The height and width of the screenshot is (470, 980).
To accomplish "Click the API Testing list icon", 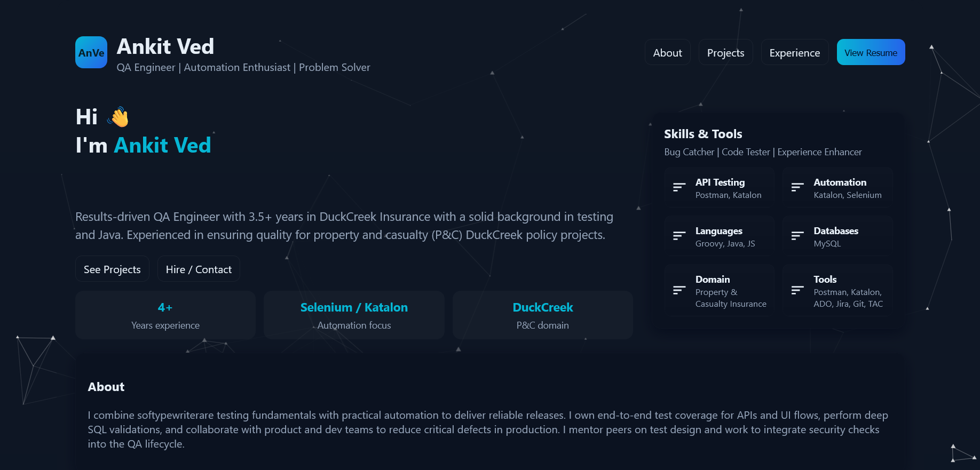I will click(x=679, y=187).
